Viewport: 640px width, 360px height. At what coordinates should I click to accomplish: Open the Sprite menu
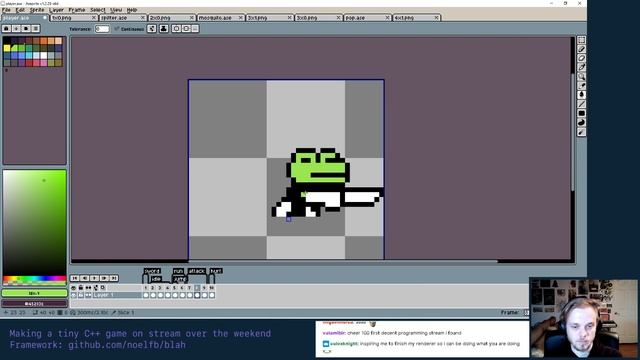pyautogui.click(x=37, y=10)
